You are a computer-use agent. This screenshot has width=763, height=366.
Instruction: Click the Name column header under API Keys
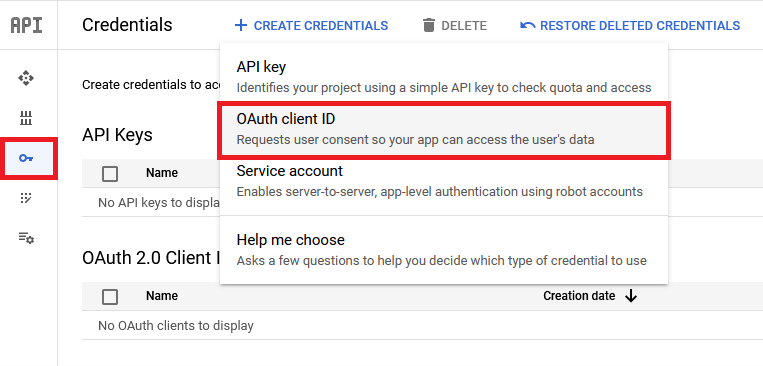tap(162, 173)
